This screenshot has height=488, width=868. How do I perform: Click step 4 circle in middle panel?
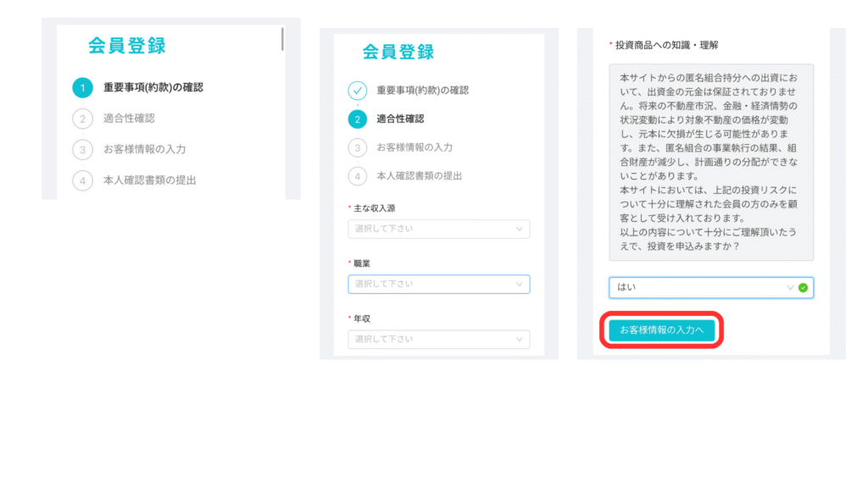[x=358, y=176]
